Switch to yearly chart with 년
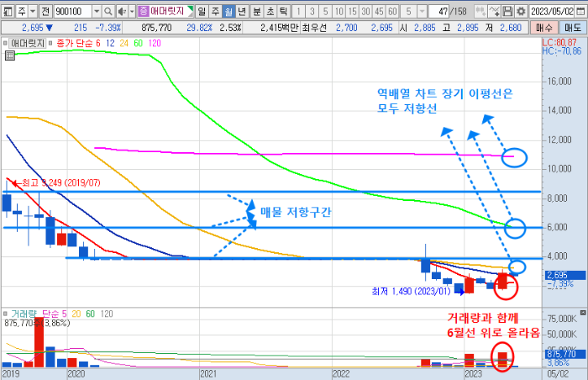This screenshot has height=380, width=588. [242, 11]
